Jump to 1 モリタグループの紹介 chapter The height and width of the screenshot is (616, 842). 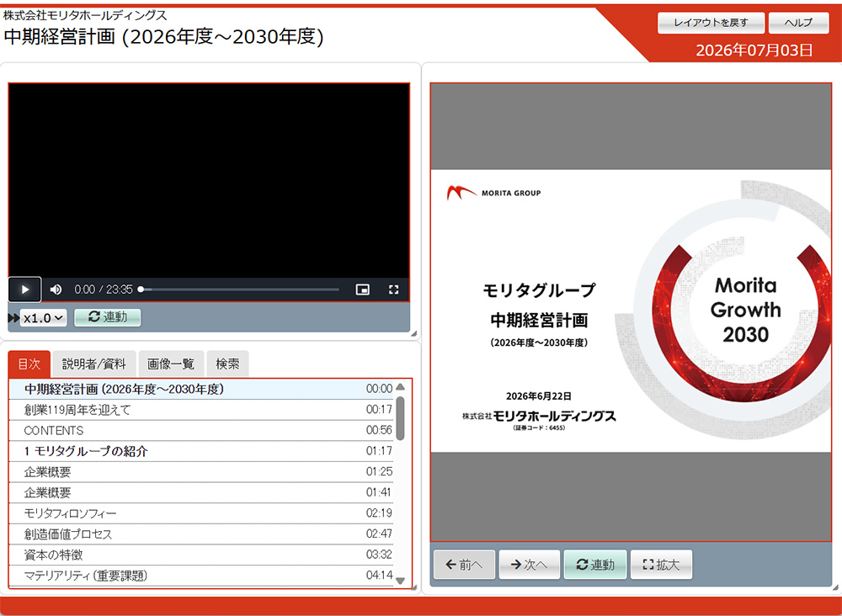click(x=201, y=451)
